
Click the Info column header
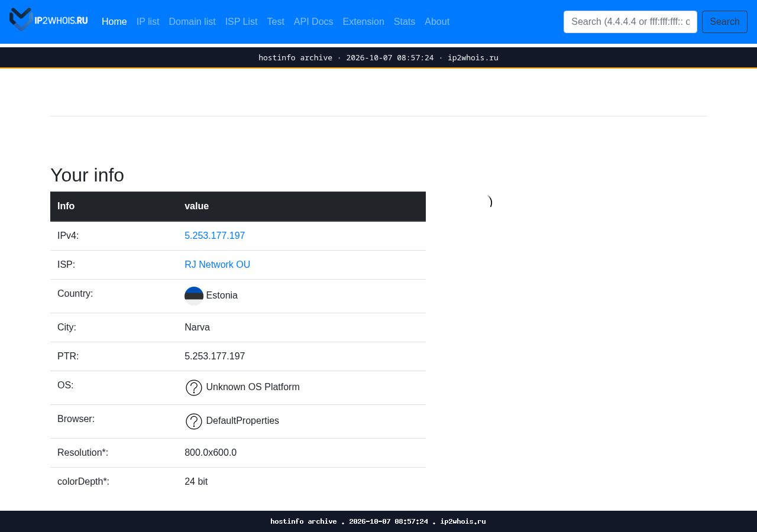point(66,206)
